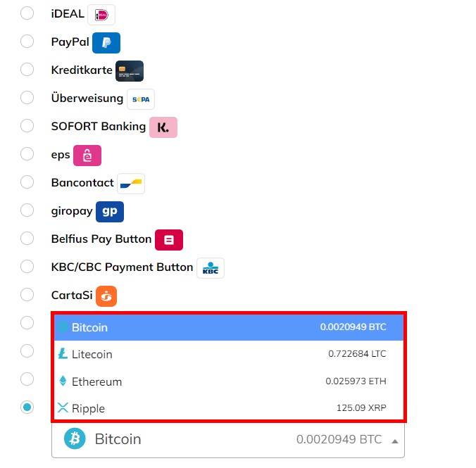Click the Kreditkarte credit card icon
This screenshot has height=468, width=476.
click(x=130, y=71)
